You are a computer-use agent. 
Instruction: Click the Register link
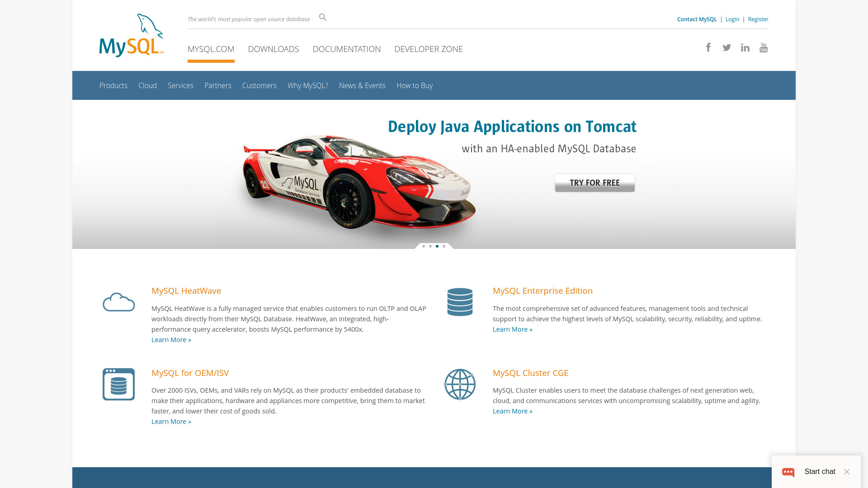(758, 19)
